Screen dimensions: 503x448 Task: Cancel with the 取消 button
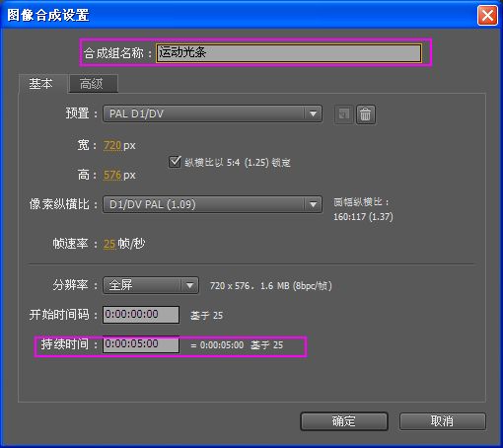pos(442,421)
